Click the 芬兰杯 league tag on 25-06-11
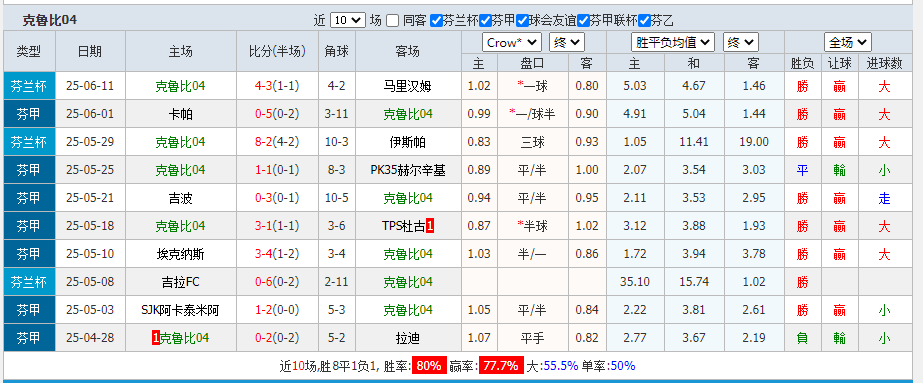Screen dimensions: 923x383 (29, 86)
